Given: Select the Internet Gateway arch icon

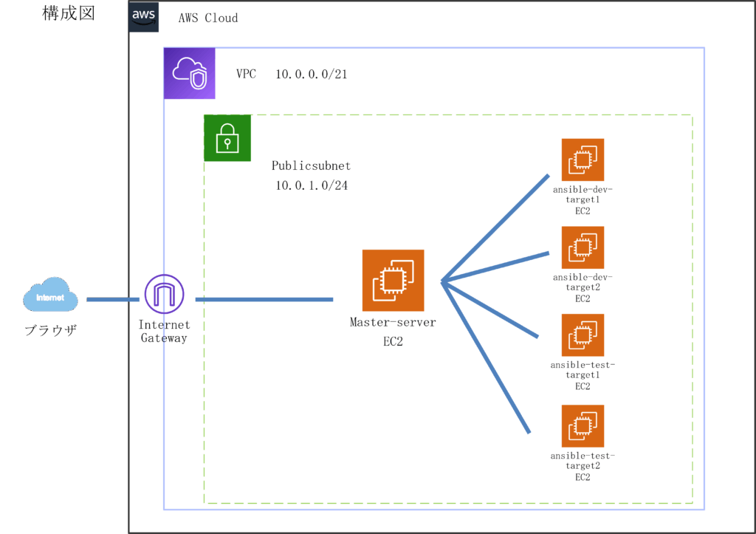Looking at the screenshot, I should [x=163, y=295].
